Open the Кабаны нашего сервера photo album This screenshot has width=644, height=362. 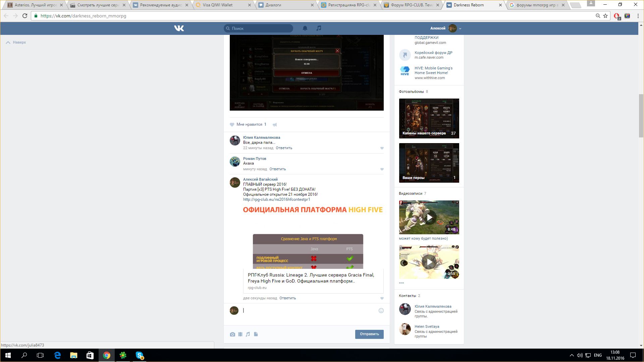pos(429,118)
